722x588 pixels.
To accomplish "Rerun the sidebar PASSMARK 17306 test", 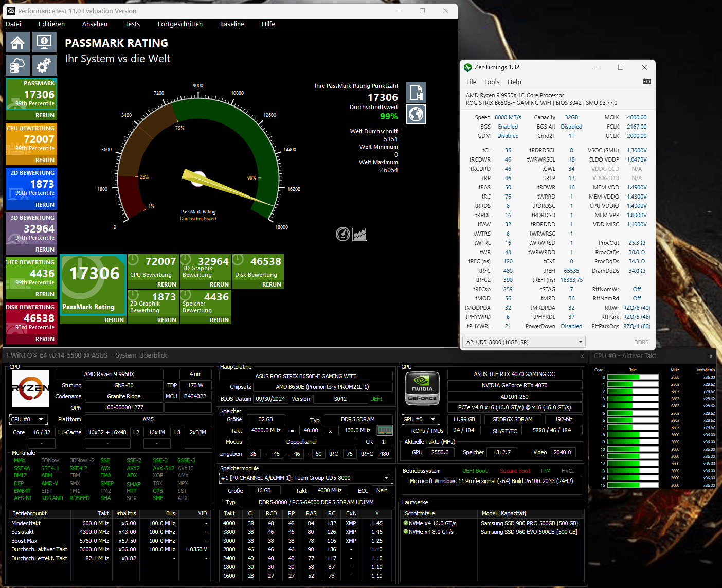I will [x=45, y=115].
